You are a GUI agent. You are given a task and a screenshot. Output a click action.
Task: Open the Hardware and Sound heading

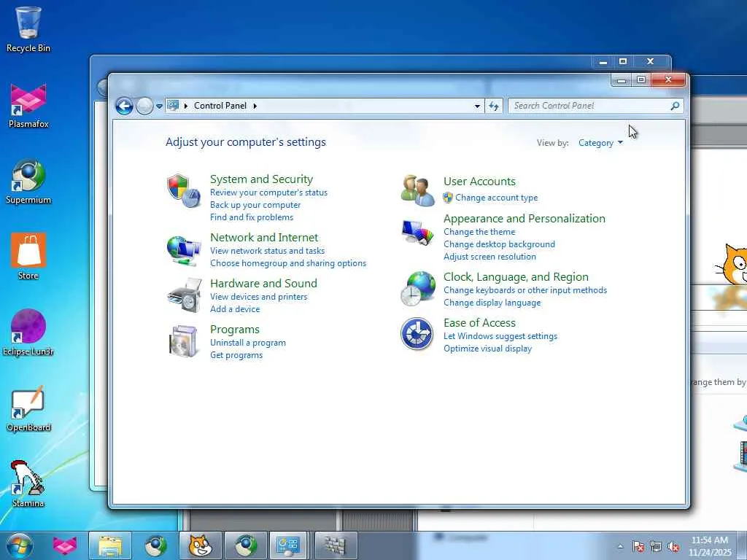(263, 284)
